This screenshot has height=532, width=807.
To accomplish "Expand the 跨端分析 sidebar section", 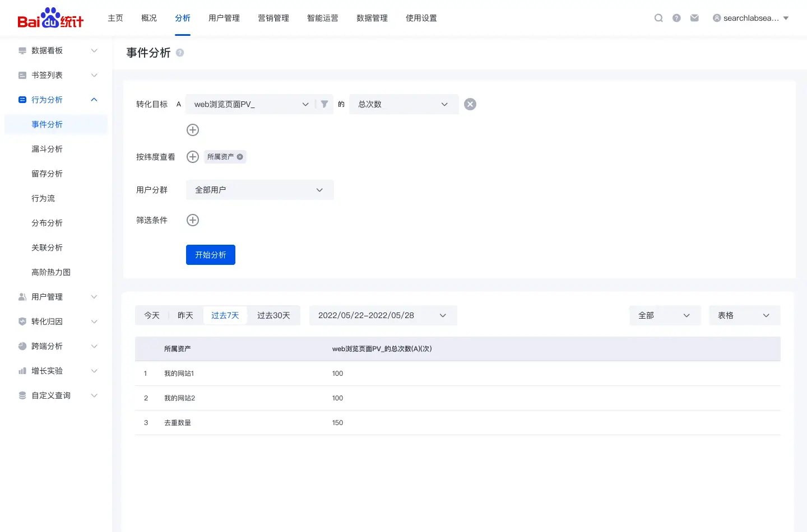I will coord(94,346).
